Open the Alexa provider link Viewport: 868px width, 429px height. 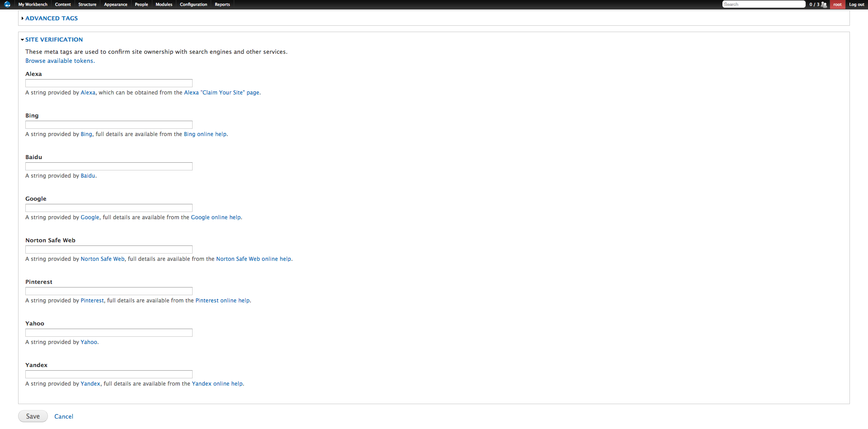click(x=88, y=93)
